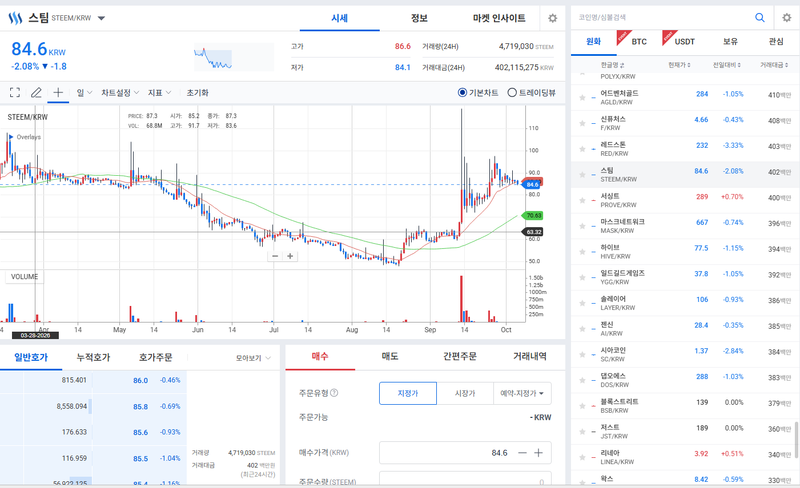Screen dimensions: 800x488
Task: Open the STEEM/KRW market pair dropdown
Action: 101,18
